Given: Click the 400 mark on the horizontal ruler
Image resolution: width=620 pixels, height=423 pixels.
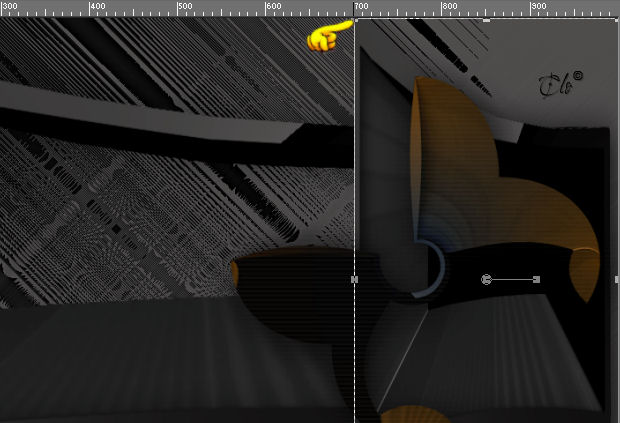Looking at the screenshot, I should pos(98,6).
